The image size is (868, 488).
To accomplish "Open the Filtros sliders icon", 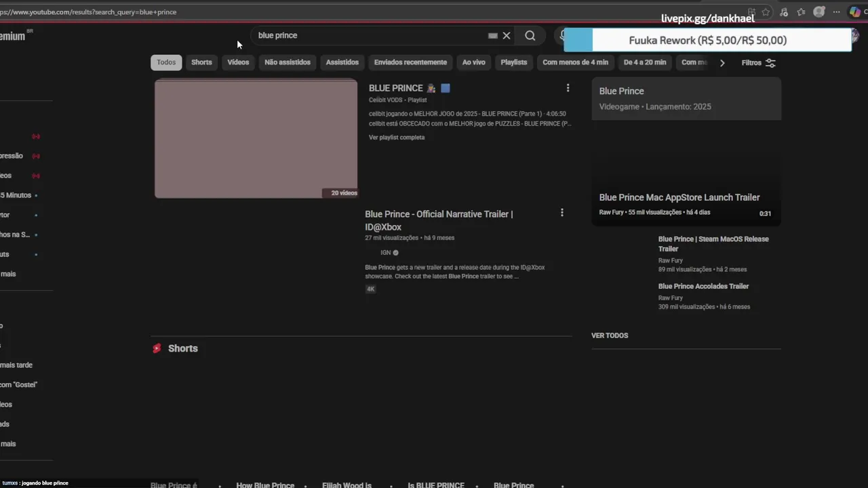I will pyautogui.click(x=770, y=63).
